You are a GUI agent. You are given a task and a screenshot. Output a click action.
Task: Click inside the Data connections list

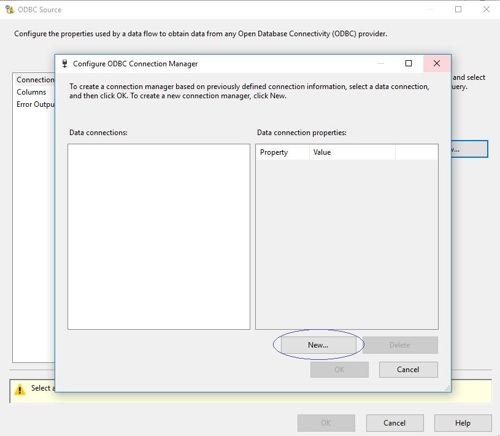[x=159, y=237]
